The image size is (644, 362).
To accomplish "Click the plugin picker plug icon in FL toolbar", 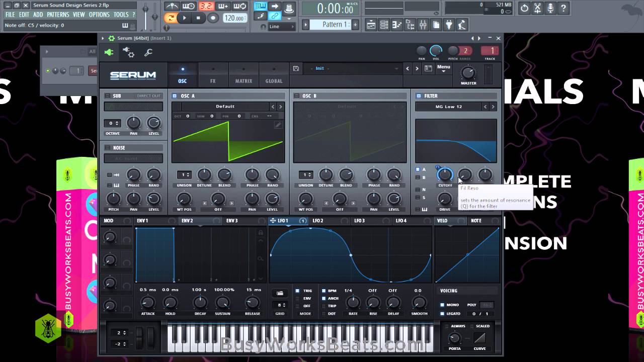I will coord(449,24).
